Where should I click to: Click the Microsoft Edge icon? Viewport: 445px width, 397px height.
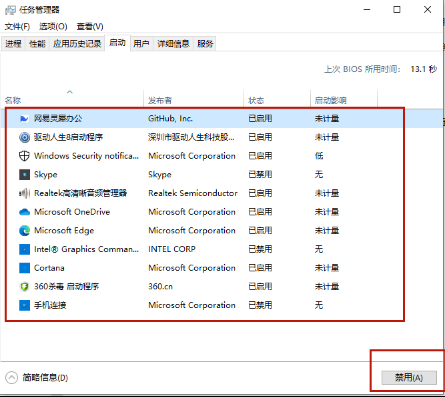pos(24,230)
